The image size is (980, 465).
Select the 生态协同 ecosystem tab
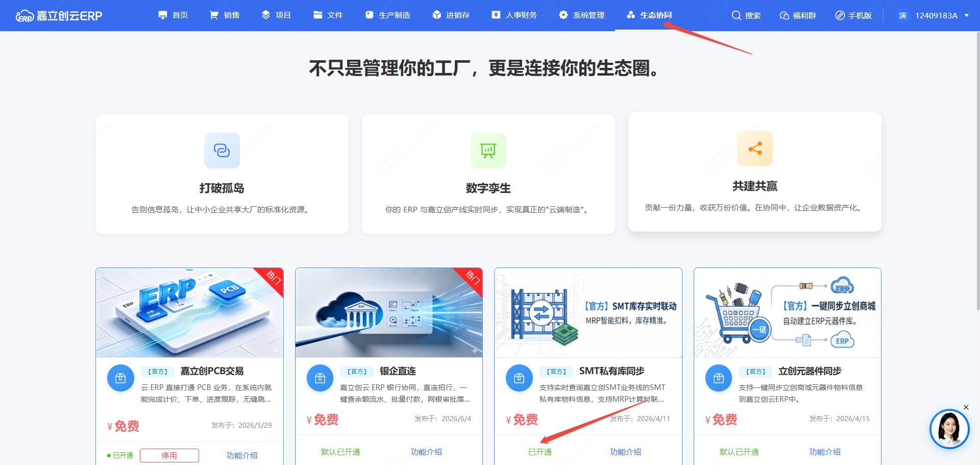click(649, 15)
